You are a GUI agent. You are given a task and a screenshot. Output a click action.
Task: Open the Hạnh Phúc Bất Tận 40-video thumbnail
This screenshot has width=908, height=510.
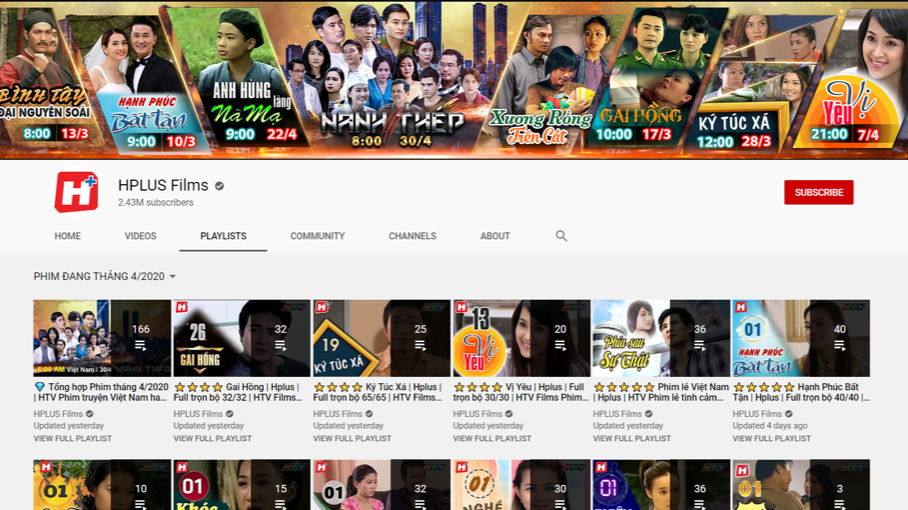tap(801, 338)
